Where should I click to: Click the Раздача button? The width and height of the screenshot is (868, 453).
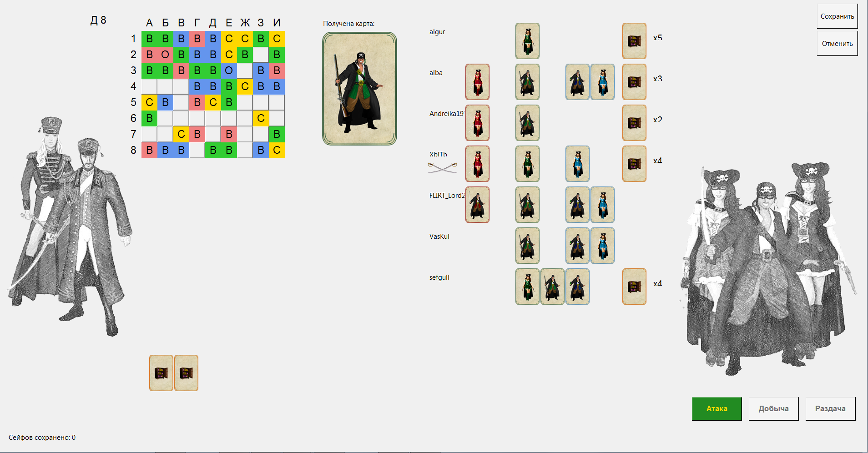point(830,408)
